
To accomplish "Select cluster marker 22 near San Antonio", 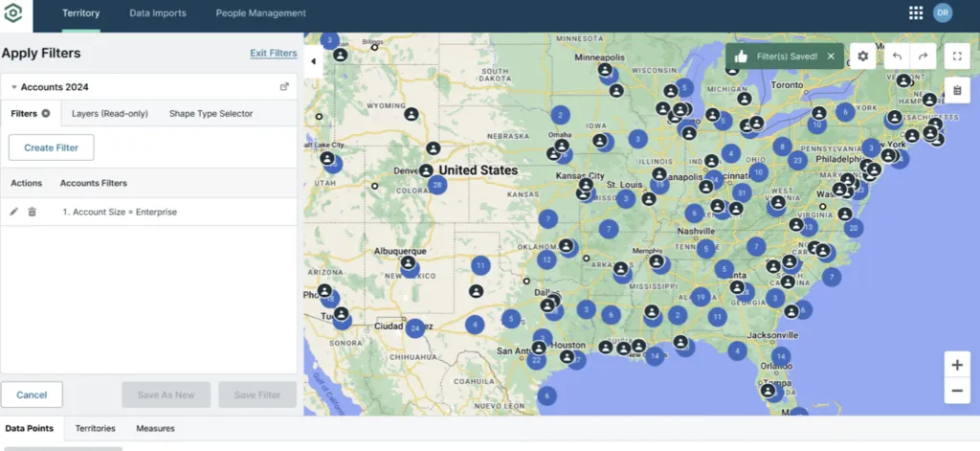I will coord(536,360).
